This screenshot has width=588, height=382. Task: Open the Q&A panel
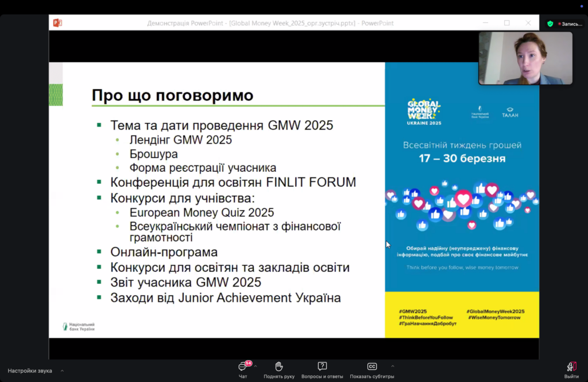(x=322, y=370)
